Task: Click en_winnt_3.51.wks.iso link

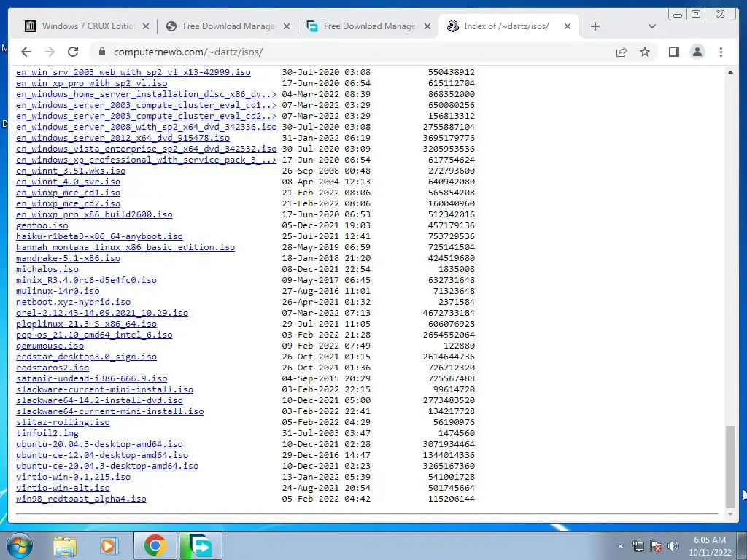Action: [x=71, y=171]
